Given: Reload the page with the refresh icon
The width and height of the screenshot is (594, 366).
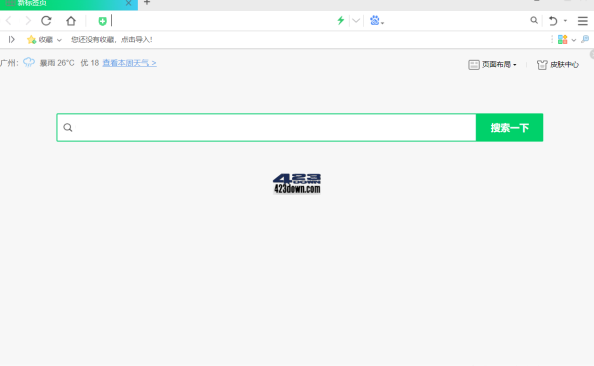Looking at the screenshot, I should click(46, 21).
